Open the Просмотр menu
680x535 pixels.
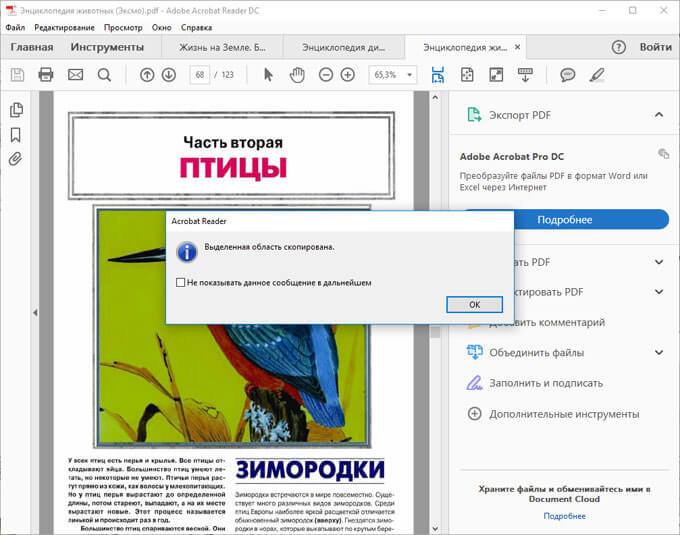(123, 27)
